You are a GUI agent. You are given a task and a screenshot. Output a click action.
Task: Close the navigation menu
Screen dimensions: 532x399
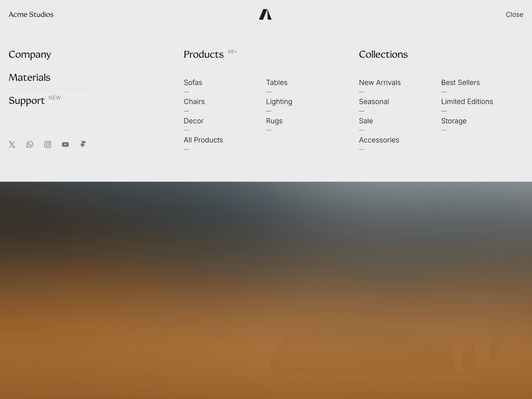click(514, 15)
